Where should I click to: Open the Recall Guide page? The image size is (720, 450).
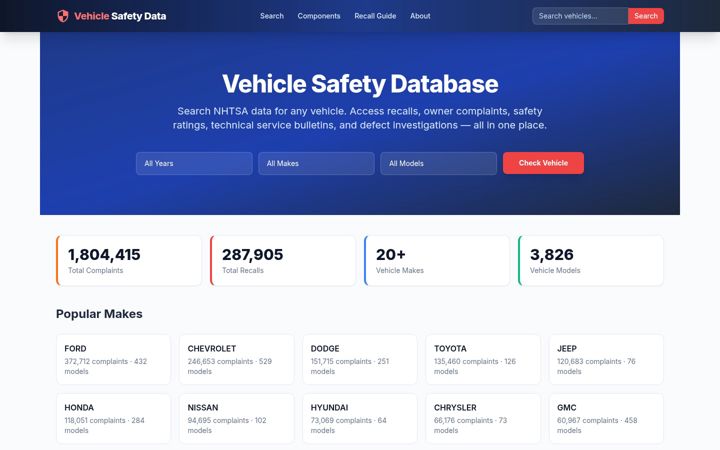click(375, 16)
